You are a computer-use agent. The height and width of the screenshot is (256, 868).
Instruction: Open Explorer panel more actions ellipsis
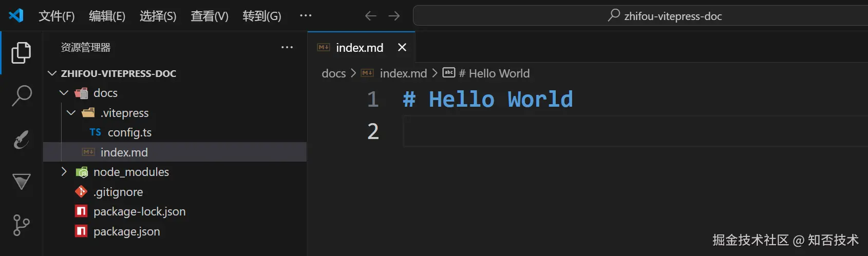coord(287,47)
